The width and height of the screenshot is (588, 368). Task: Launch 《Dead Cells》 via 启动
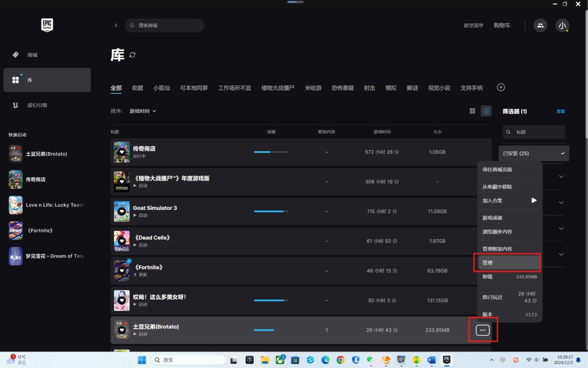141,245
